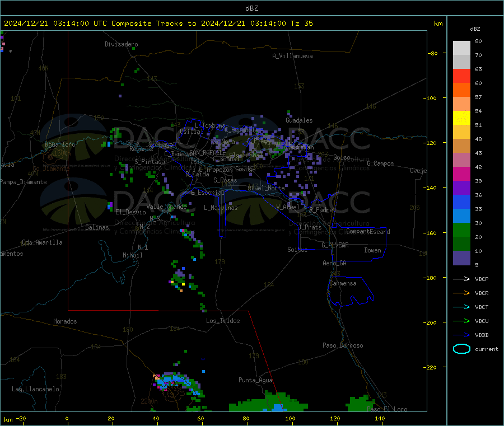Click the green VBCU arrow legend icon
504x426 pixels.
[461, 321]
